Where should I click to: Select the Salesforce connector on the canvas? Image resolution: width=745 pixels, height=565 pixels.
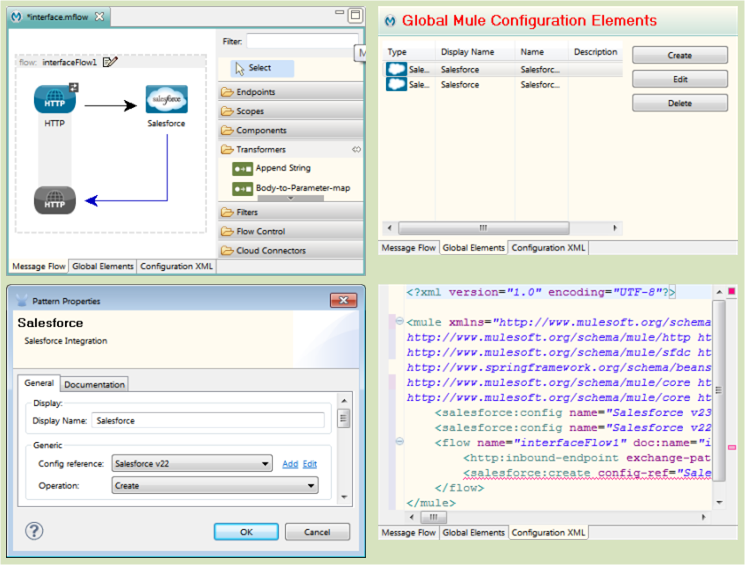[x=166, y=100]
